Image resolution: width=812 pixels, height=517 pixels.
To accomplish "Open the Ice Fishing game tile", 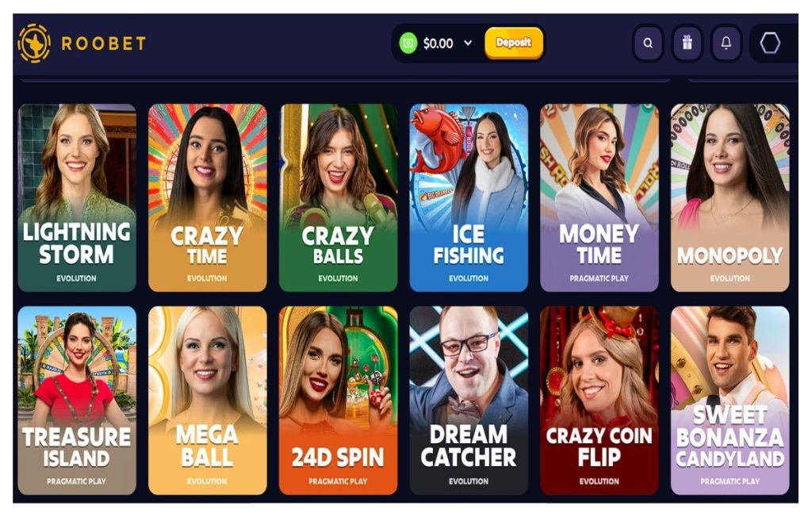I will tap(469, 197).
